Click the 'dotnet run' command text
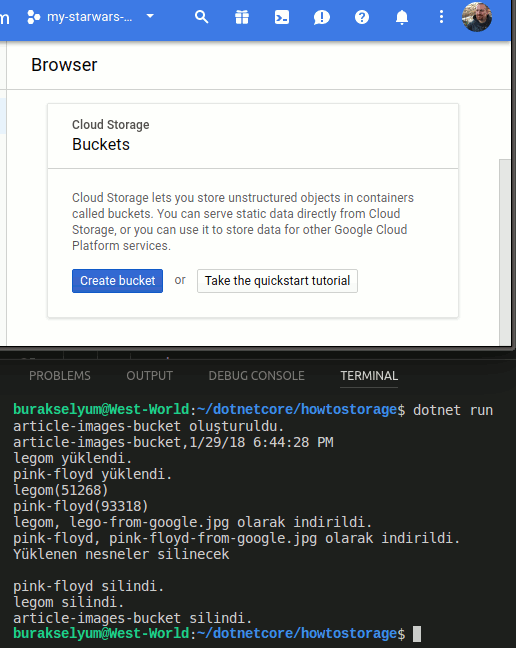 point(453,410)
